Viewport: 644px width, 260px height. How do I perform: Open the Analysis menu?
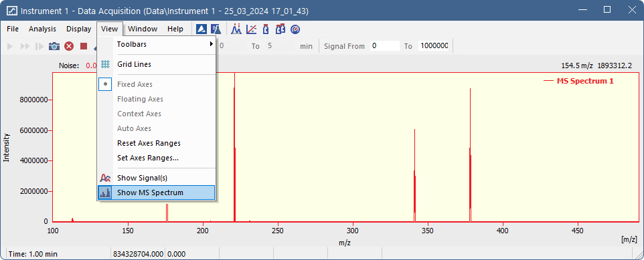coord(42,29)
